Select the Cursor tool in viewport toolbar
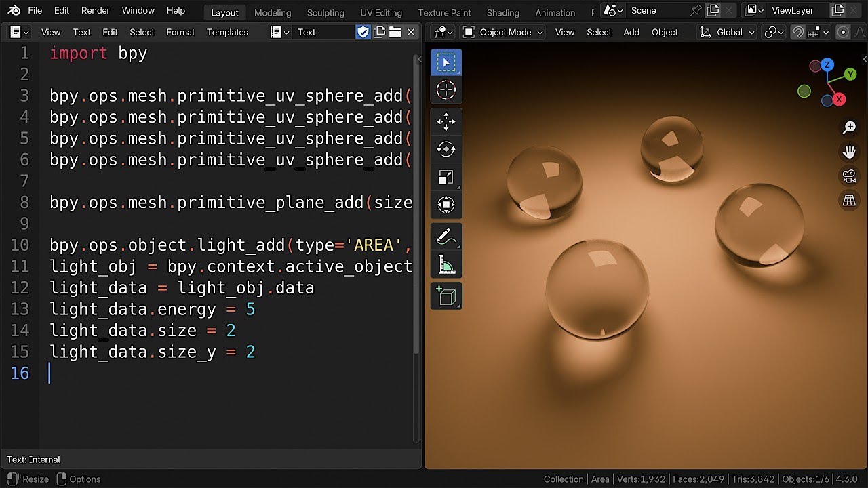 coord(446,89)
